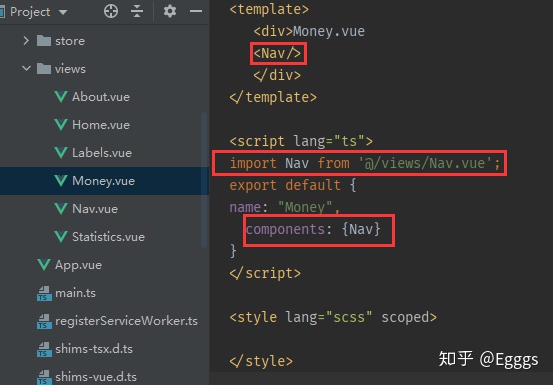Click the Vue icon beside App.vue
This screenshot has width=553, height=385.
44,264
